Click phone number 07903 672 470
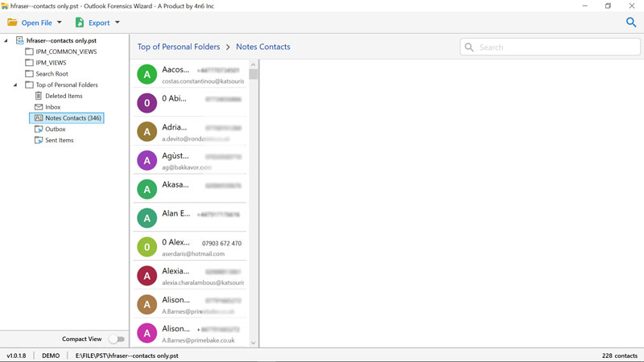The image size is (644, 362). (x=222, y=244)
